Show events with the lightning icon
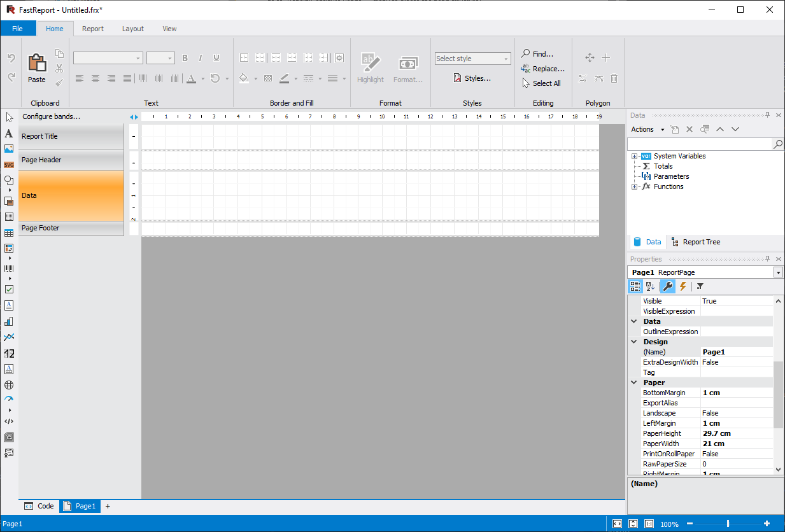 [x=683, y=286]
